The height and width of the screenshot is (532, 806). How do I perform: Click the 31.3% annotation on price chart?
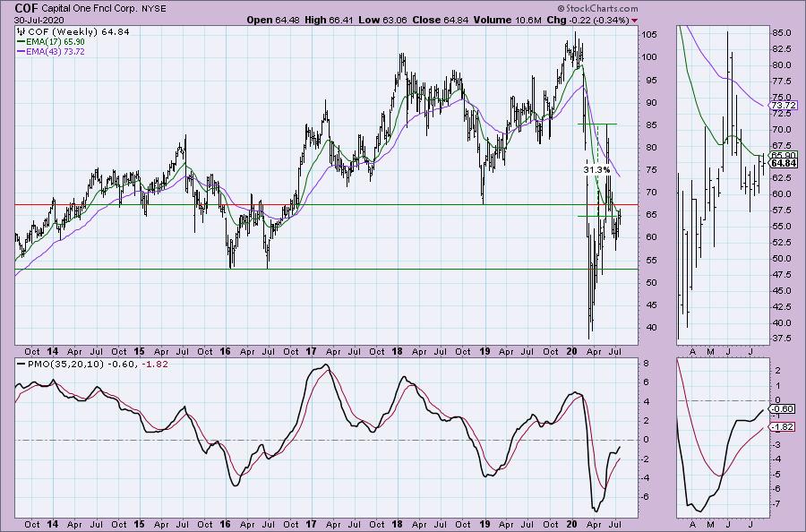tap(596, 169)
